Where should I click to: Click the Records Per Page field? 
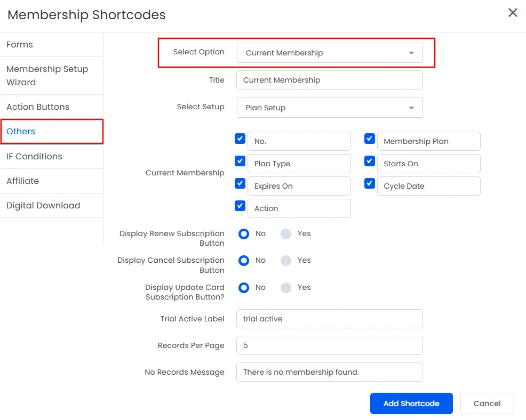pos(330,345)
